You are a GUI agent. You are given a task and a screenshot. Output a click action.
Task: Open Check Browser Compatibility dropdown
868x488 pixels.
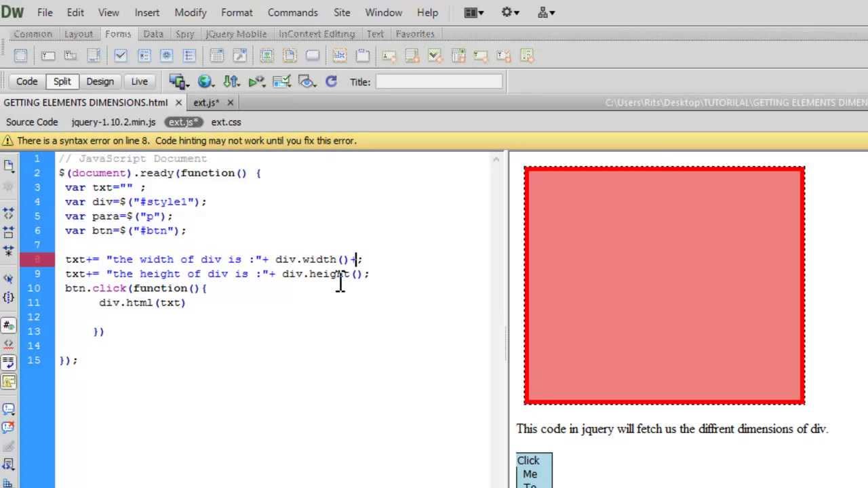(281, 81)
